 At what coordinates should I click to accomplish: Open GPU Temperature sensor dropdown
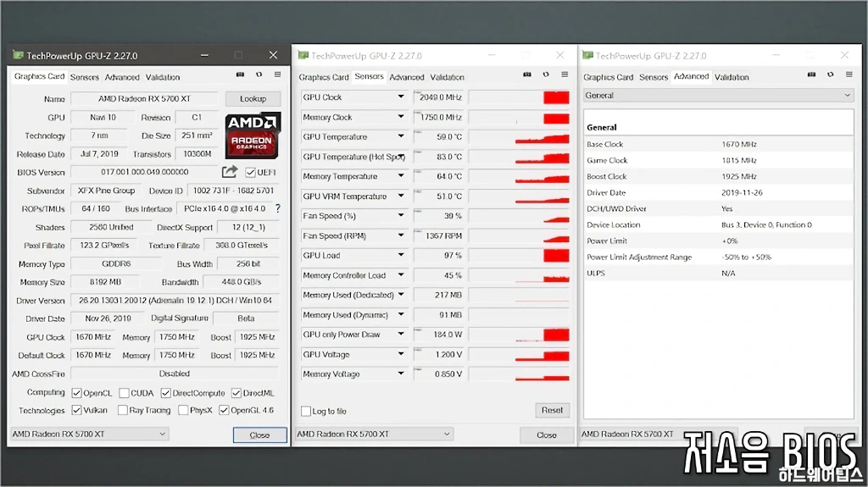point(401,136)
